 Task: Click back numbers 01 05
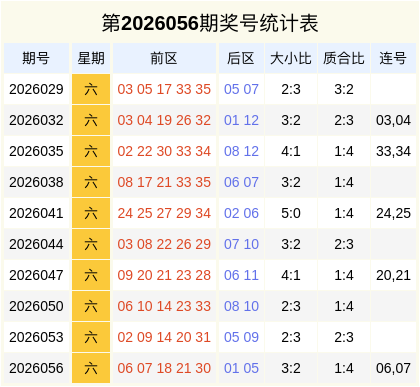pos(241,368)
